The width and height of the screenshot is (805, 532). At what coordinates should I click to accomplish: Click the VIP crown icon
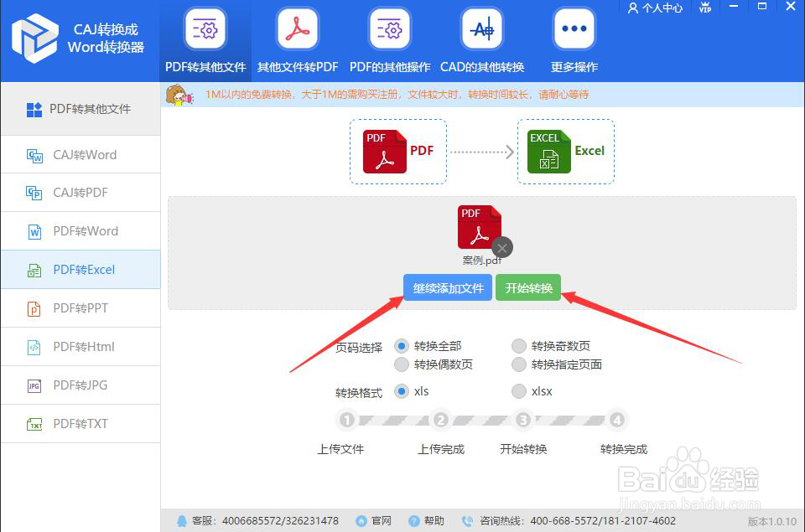click(705, 8)
